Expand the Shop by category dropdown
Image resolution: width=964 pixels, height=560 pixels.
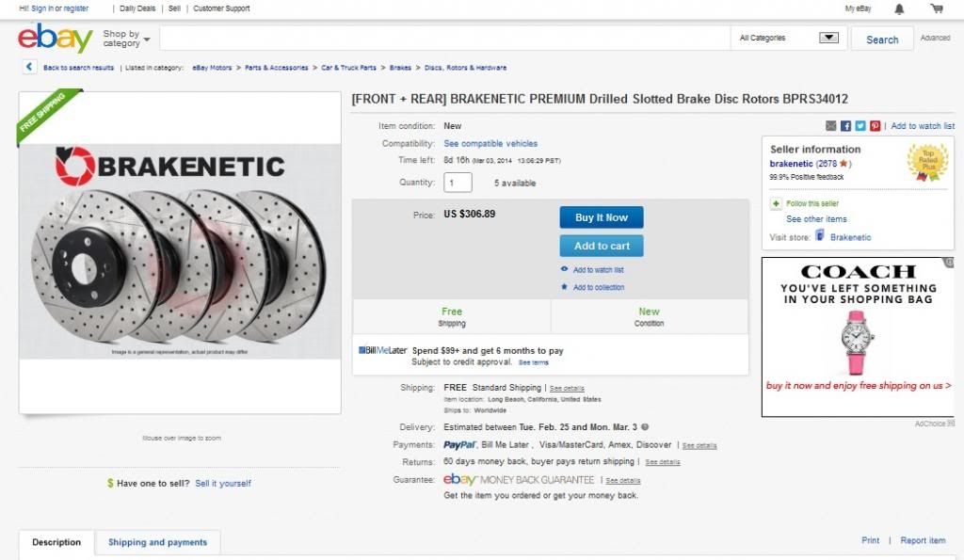126,39
